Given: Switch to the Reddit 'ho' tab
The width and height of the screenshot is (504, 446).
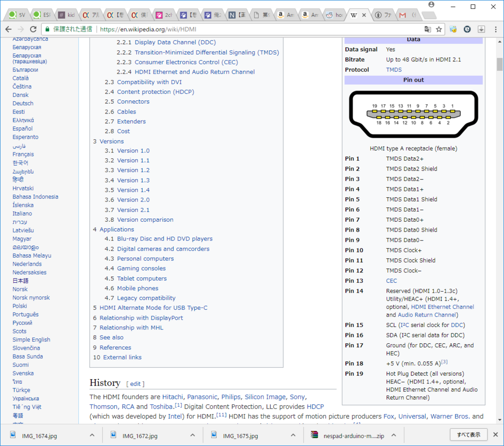Looking at the screenshot, I should point(334,15).
